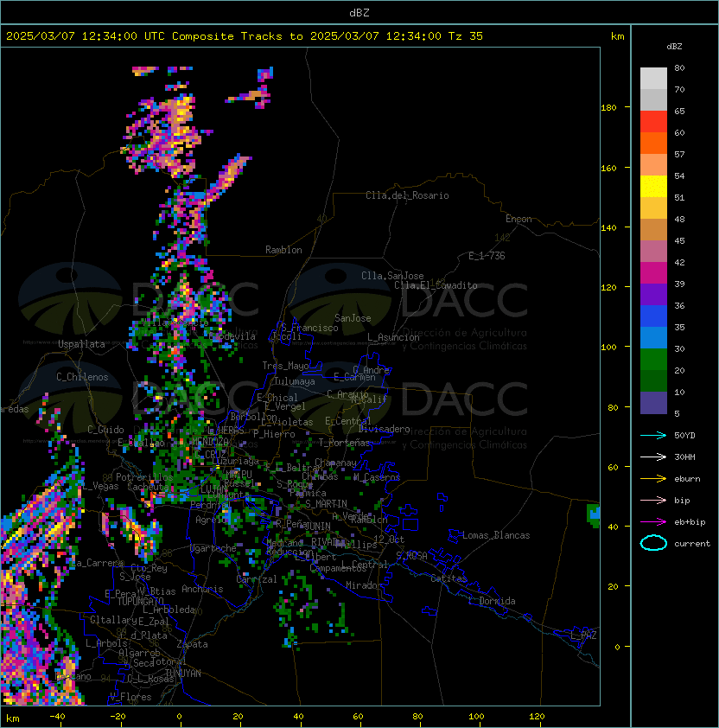Click the 'Catitas' map label
Screen dimensions: 719x728
[449, 578]
